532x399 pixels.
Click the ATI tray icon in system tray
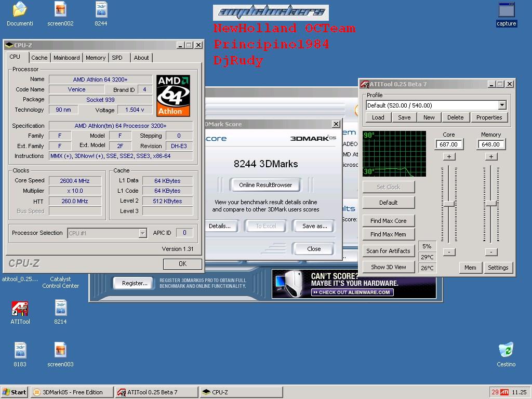pos(504,392)
